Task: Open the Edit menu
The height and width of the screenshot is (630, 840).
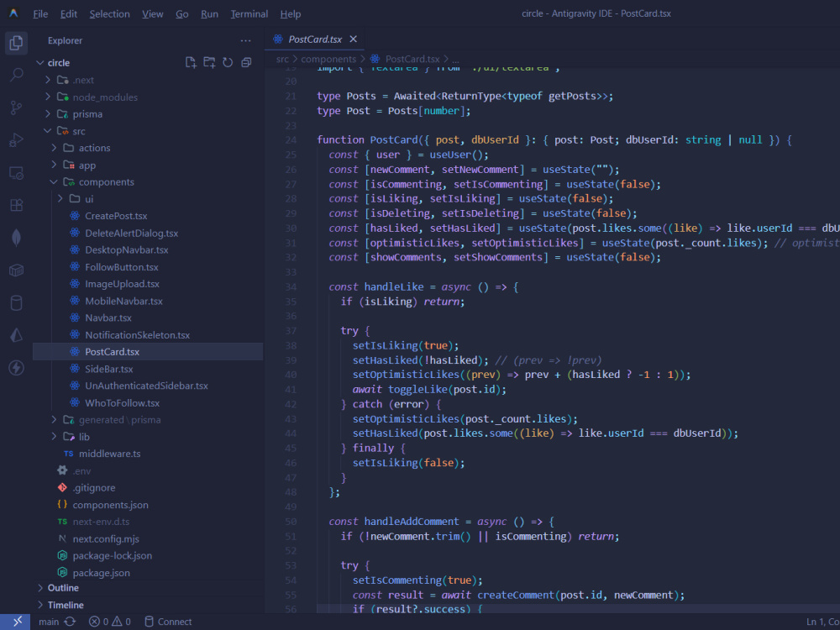Action: 69,14
